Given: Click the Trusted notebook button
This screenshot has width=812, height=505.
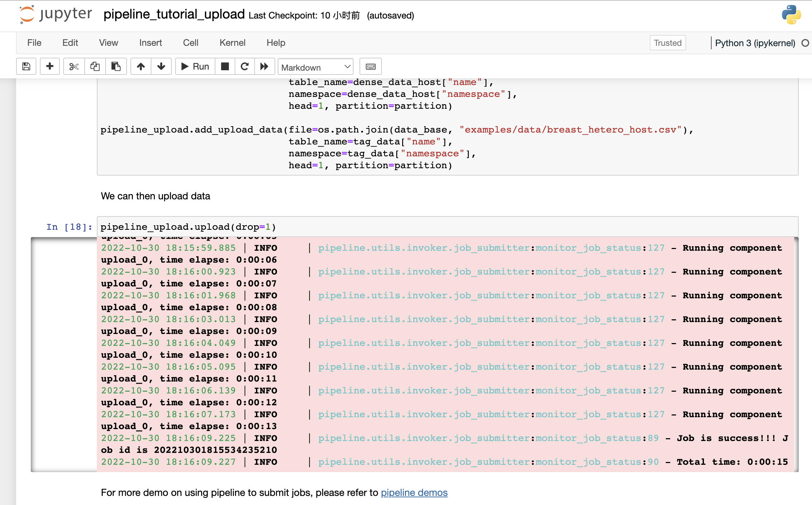Looking at the screenshot, I should pos(668,43).
